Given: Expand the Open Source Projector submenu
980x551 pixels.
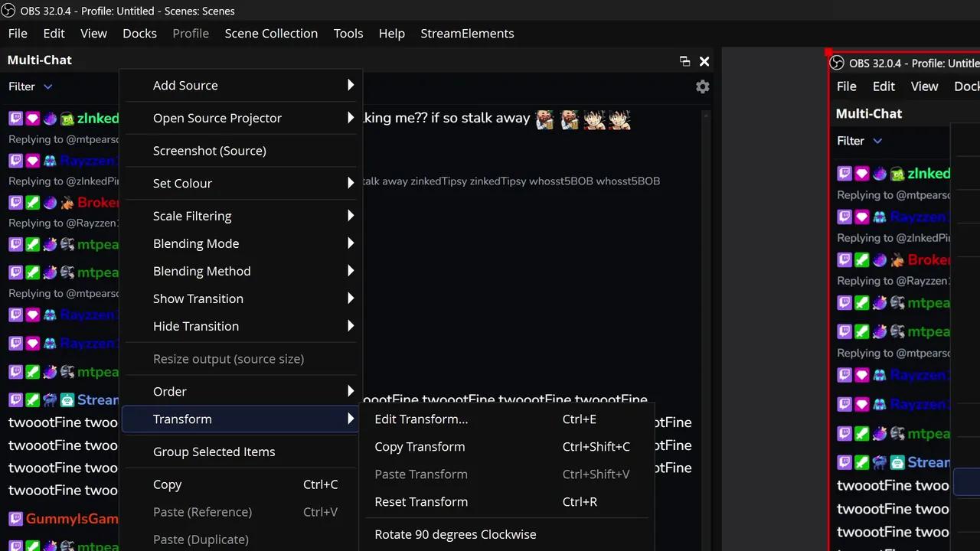Looking at the screenshot, I should click(240, 118).
